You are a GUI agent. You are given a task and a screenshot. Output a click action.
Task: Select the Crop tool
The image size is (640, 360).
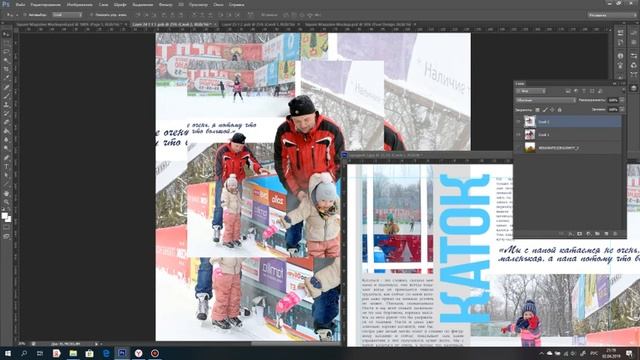pyautogui.click(x=7, y=69)
